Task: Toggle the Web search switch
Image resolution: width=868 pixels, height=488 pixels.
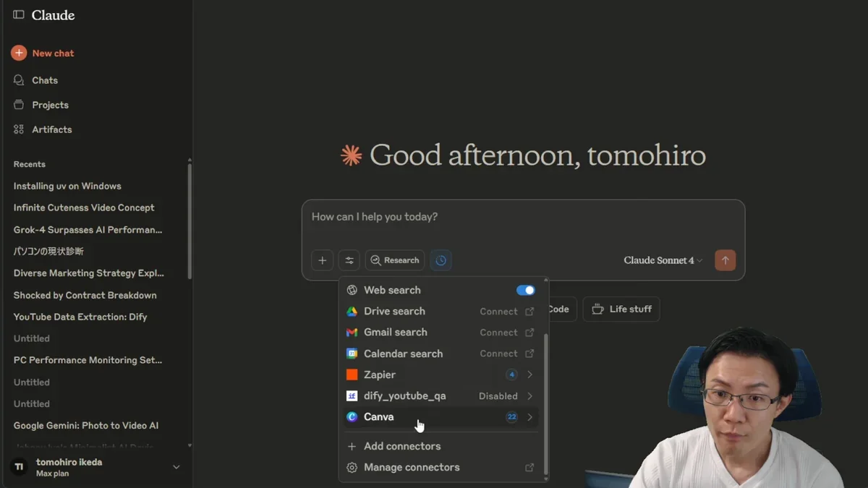Action: click(x=526, y=290)
